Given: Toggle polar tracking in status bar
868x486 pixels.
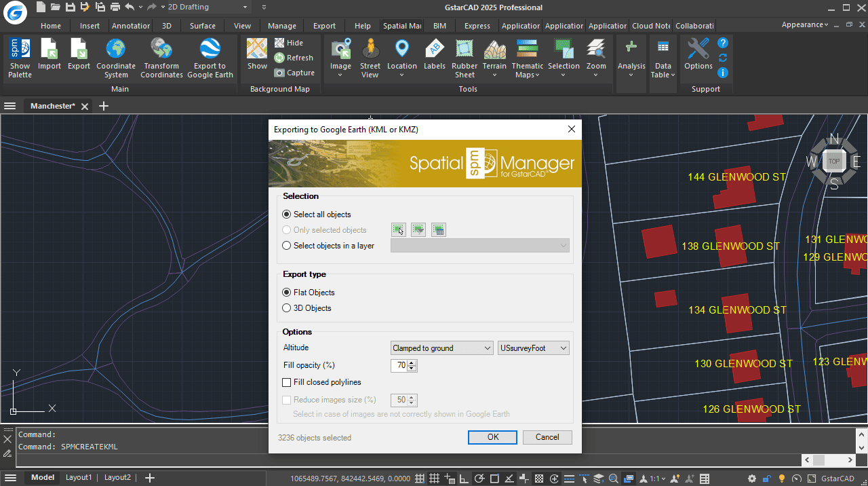Looking at the screenshot, I should [x=479, y=479].
